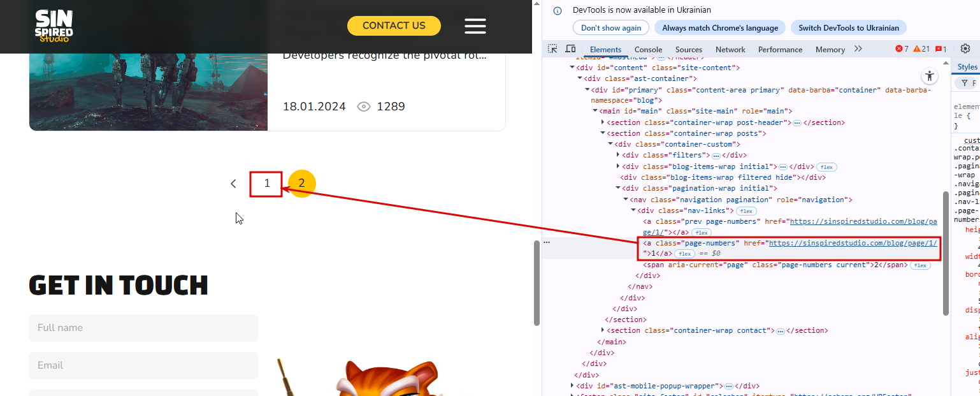Open the Memory tab
Image resolution: width=980 pixels, height=396 pixels.
click(830, 49)
